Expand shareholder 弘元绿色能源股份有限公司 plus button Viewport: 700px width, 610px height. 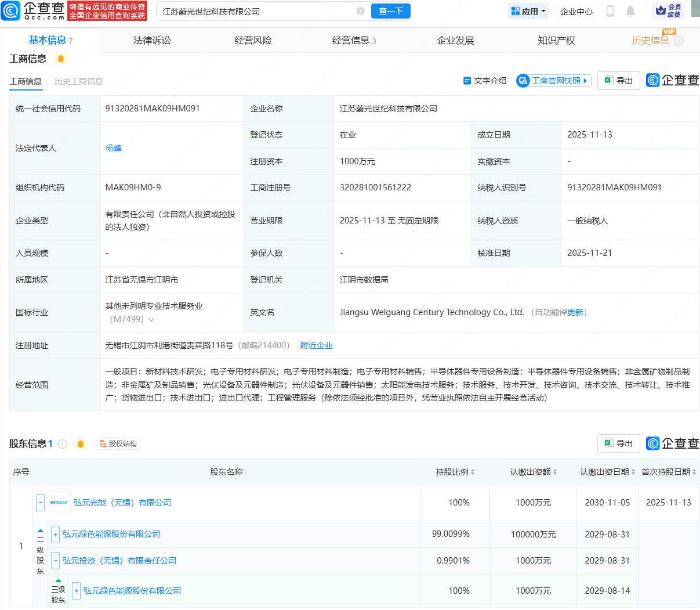(x=55, y=533)
